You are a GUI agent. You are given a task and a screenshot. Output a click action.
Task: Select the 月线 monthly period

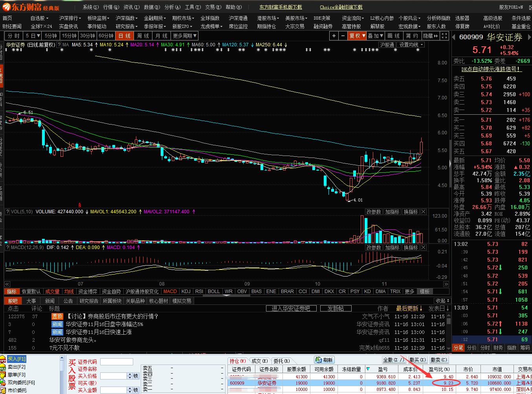[161, 36]
